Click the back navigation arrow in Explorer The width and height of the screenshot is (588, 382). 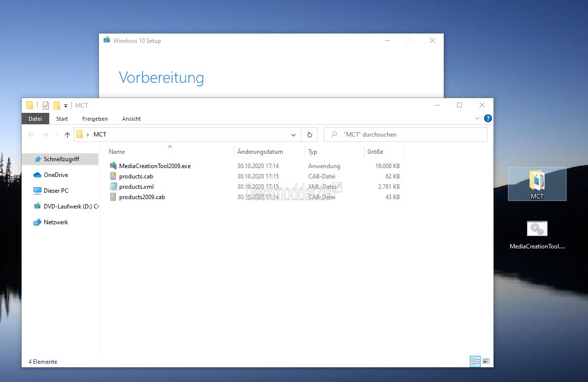click(x=31, y=135)
